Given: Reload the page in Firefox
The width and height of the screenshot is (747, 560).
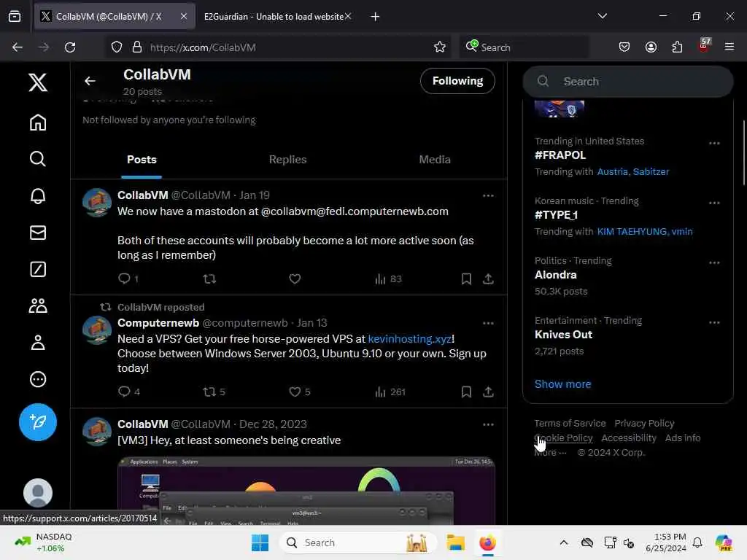Looking at the screenshot, I should (x=70, y=47).
